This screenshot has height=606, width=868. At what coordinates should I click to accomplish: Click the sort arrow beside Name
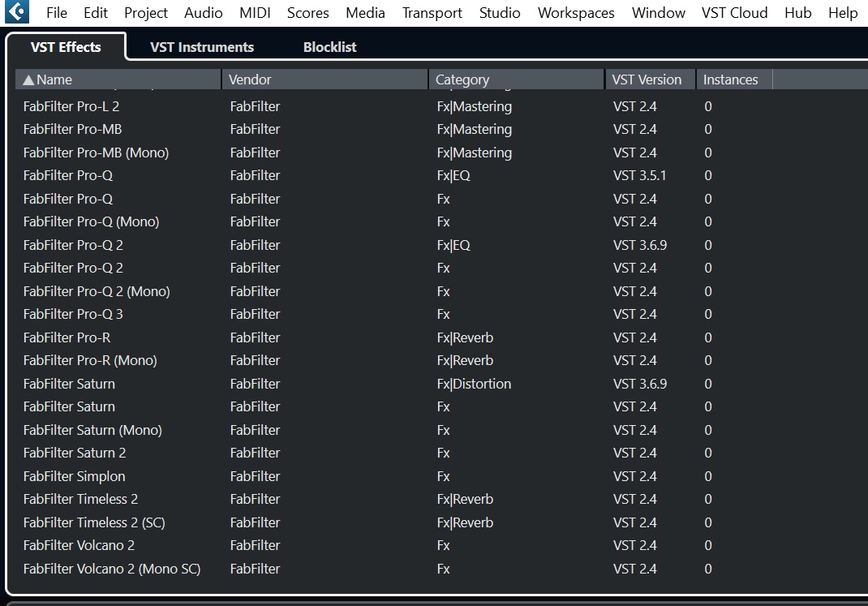[28, 80]
